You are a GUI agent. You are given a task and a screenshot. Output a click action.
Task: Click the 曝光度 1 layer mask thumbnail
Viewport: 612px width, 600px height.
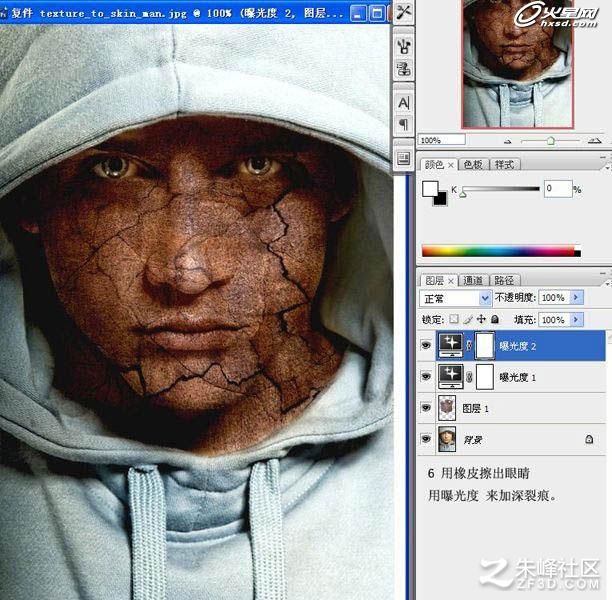click(485, 376)
